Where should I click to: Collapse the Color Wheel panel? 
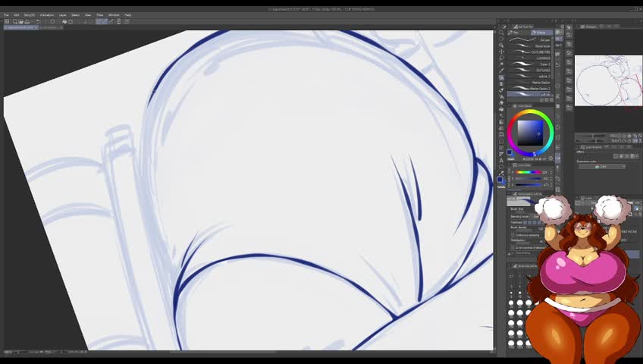point(509,105)
